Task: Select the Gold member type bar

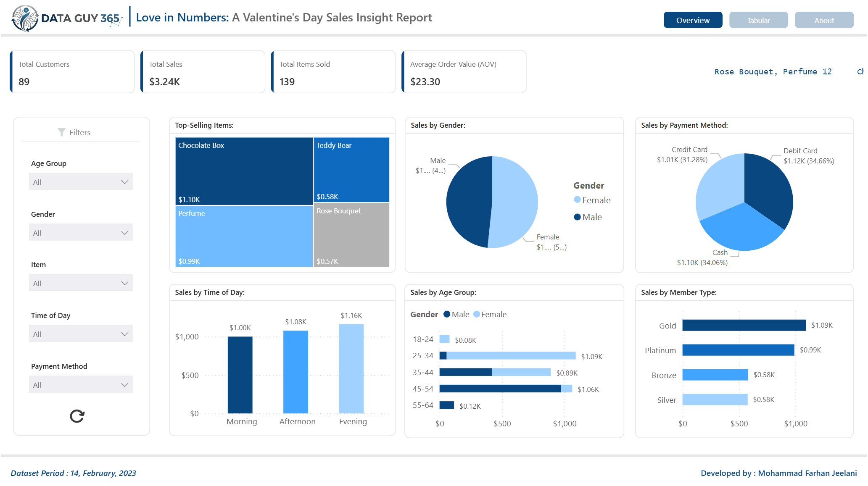Action: pos(744,325)
